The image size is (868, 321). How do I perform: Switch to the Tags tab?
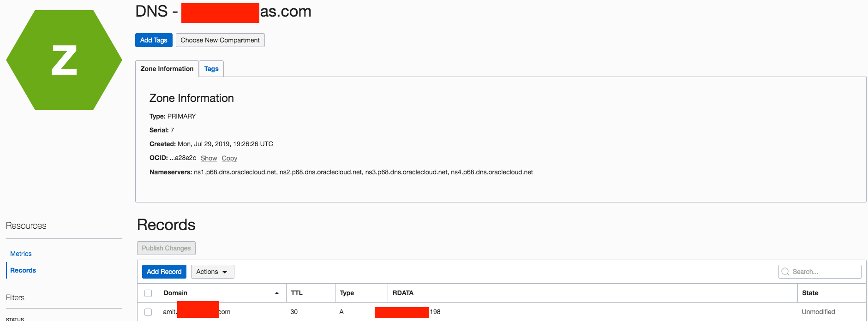click(x=211, y=69)
